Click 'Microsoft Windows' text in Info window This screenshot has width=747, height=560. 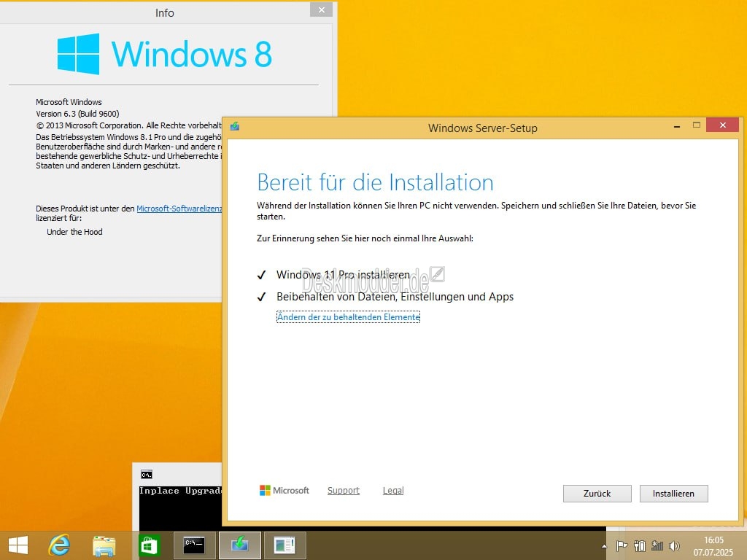[69, 102]
